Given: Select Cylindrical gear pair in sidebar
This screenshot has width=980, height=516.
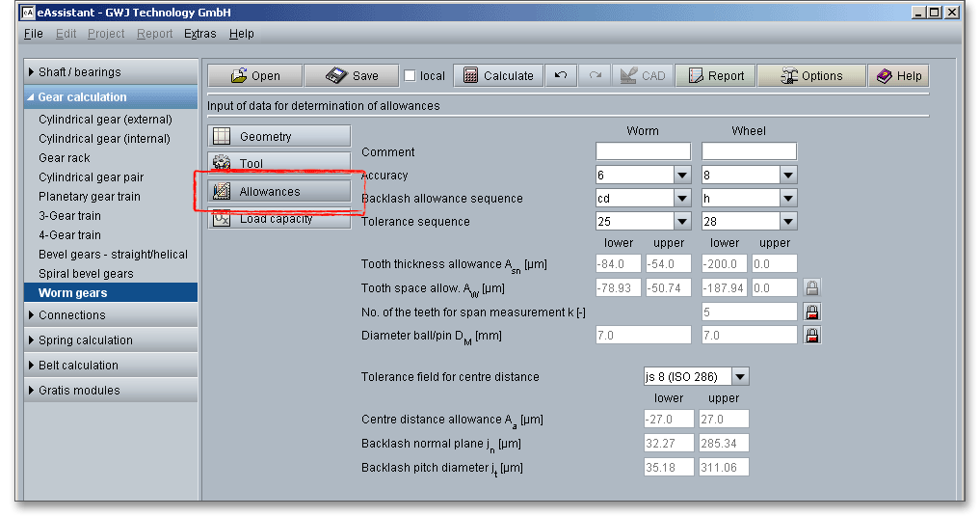Looking at the screenshot, I should [x=92, y=177].
